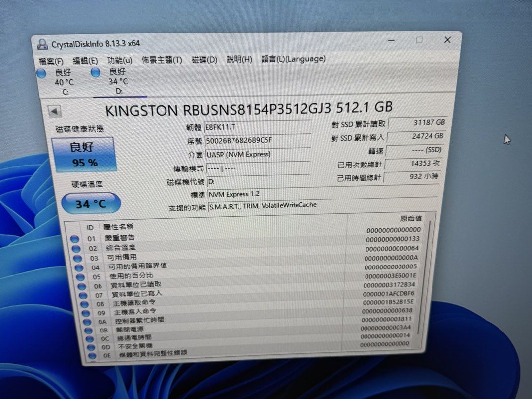Open the 功能(u) menu
The width and height of the screenshot is (532, 399).
point(120,61)
